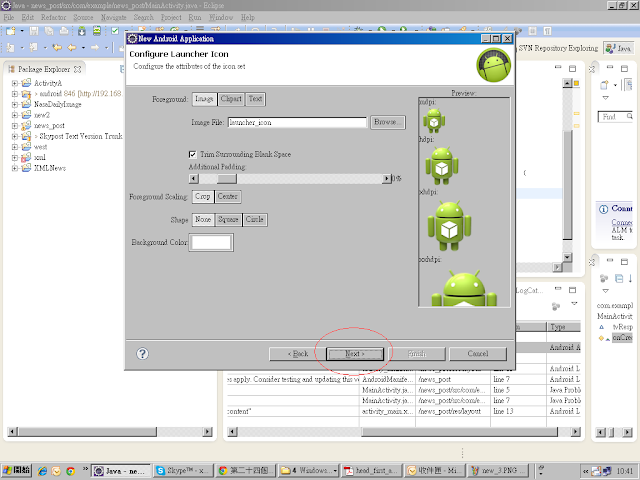The width and height of the screenshot is (640, 480).
Task: Open the Project menu
Action: [171, 18]
